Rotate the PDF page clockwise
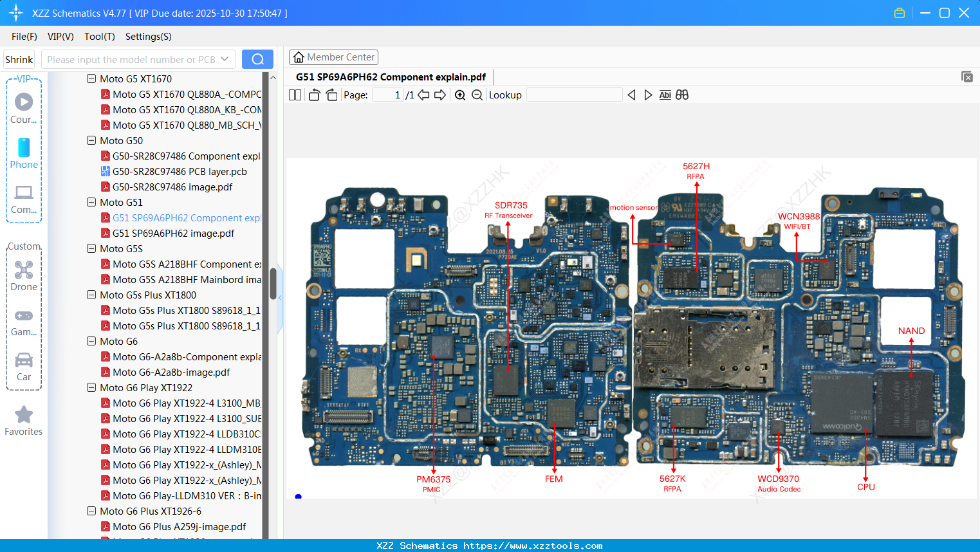Viewport: 980px width, 552px height. (331, 95)
